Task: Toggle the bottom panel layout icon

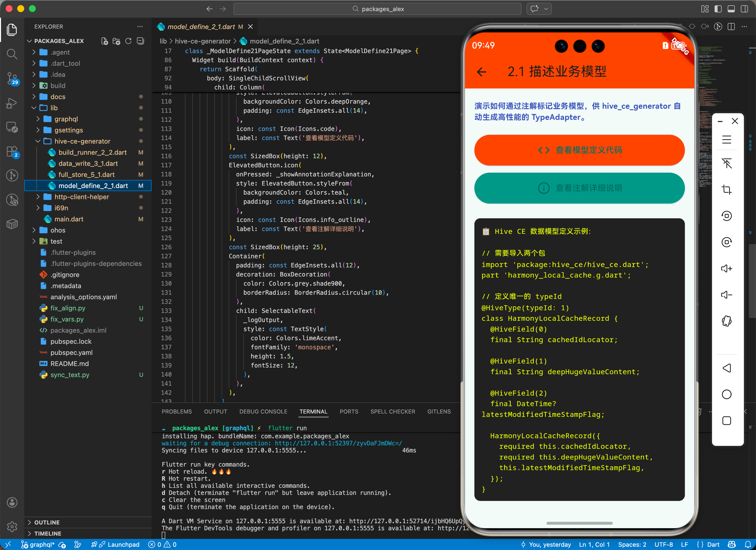Action: (731, 9)
